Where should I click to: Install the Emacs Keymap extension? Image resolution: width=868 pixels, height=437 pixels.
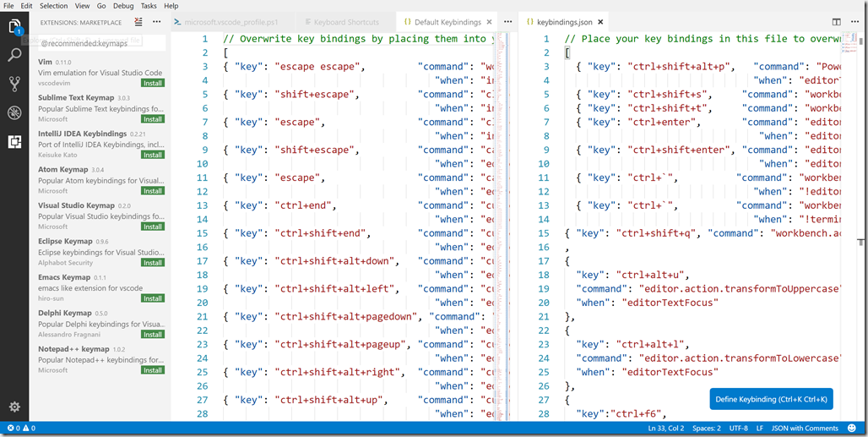point(152,298)
